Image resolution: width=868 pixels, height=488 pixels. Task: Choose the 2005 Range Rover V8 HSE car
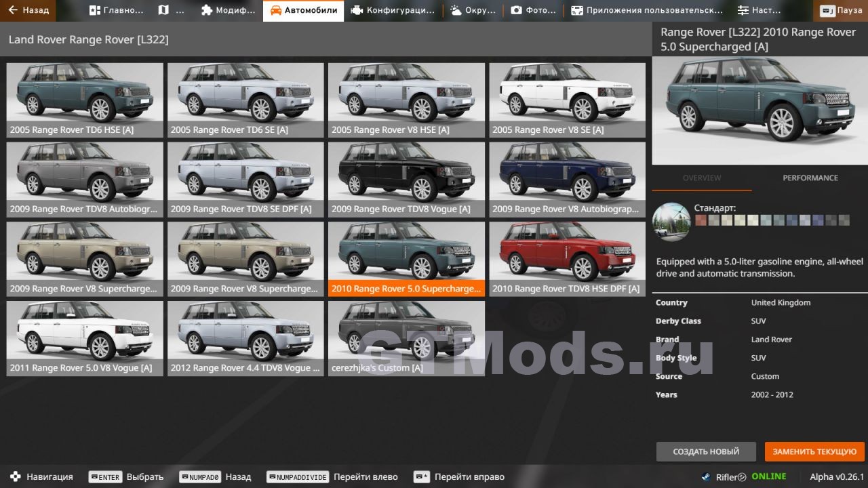tap(406, 100)
